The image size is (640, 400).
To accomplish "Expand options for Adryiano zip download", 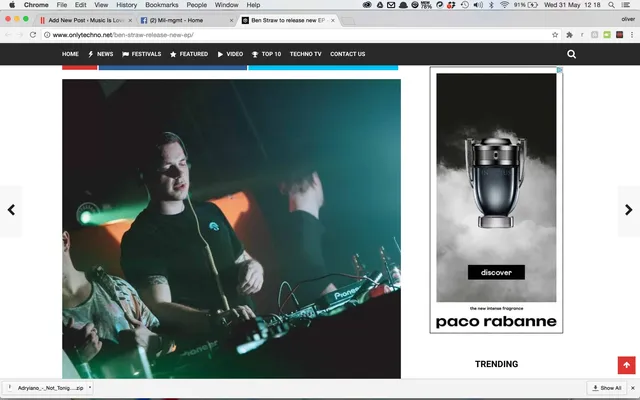I will (90, 388).
